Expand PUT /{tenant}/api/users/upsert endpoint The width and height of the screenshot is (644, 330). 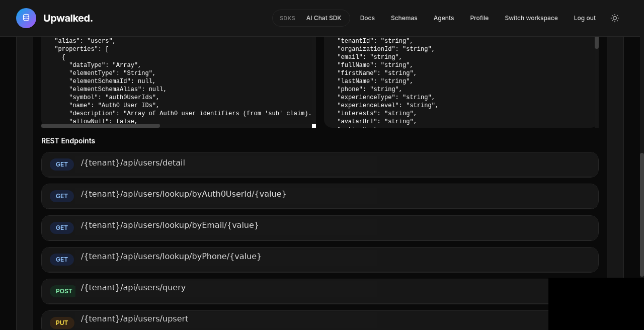coord(295,320)
